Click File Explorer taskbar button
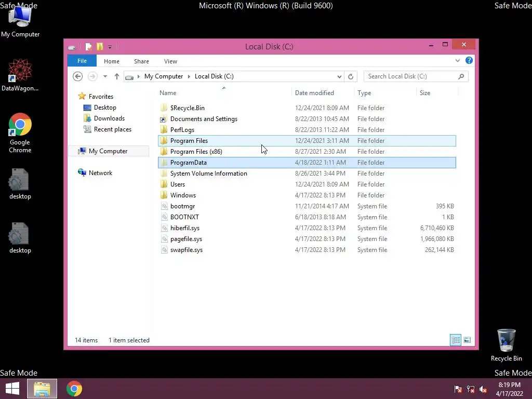This screenshot has width=532, height=399. (42, 389)
